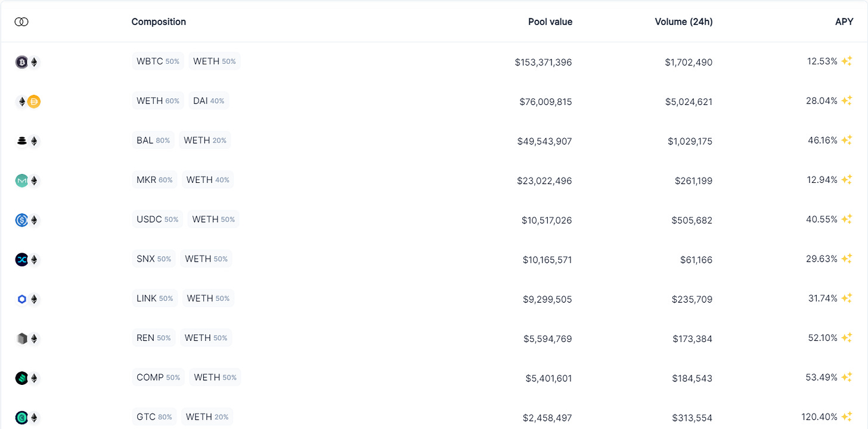The image size is (868, 429).
Task: Click pool value $23,022,496
Action: tap(545, 181)
